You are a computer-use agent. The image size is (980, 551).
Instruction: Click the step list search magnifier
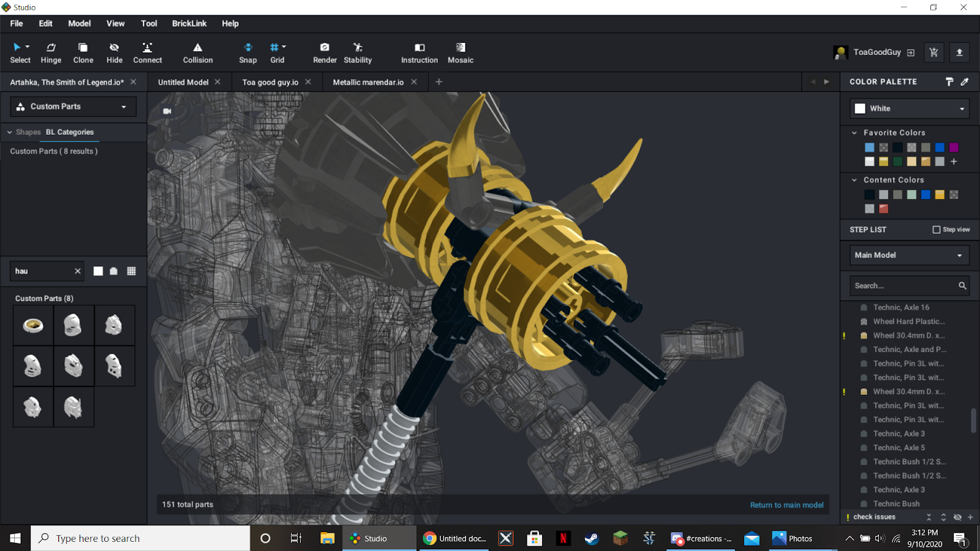tap(962, 286)
